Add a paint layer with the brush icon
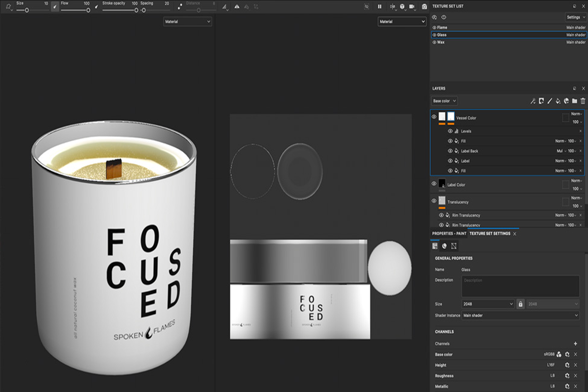 549,101
